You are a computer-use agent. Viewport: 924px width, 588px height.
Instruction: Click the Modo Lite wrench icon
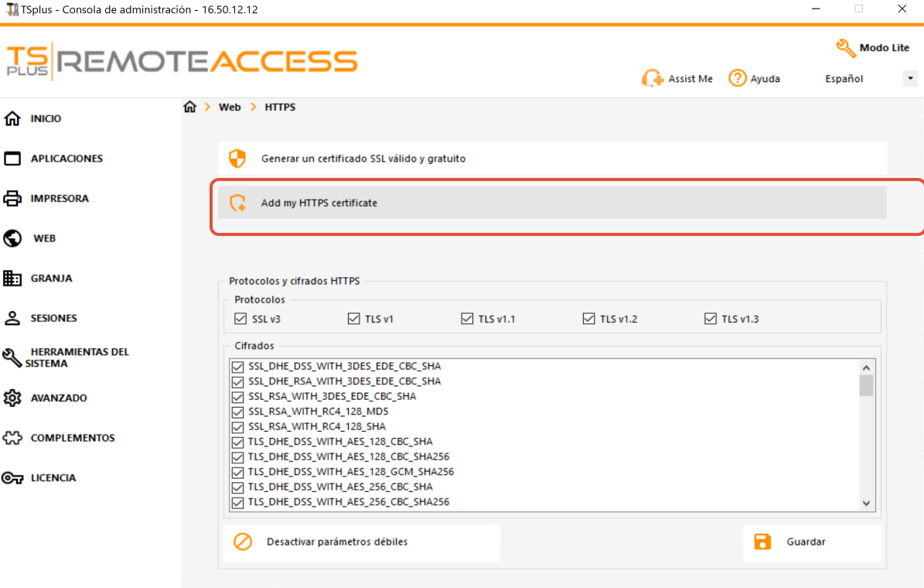pyautogui.click(x=846, y=48)
